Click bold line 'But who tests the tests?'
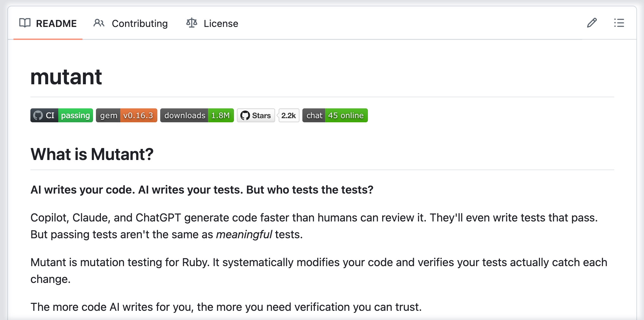Screen dimensions: 644x320 coord(310,189)
